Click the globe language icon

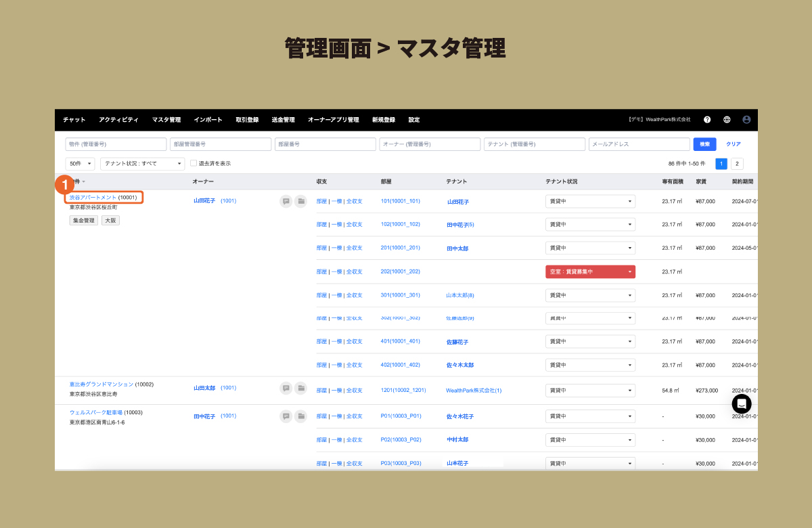pos(727,120)
